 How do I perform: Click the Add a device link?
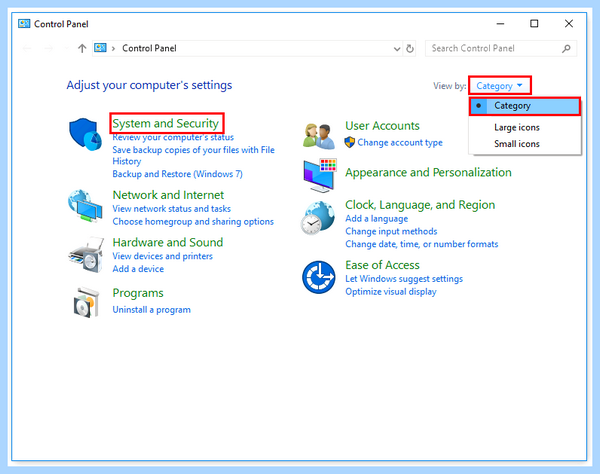coord(138,269)
